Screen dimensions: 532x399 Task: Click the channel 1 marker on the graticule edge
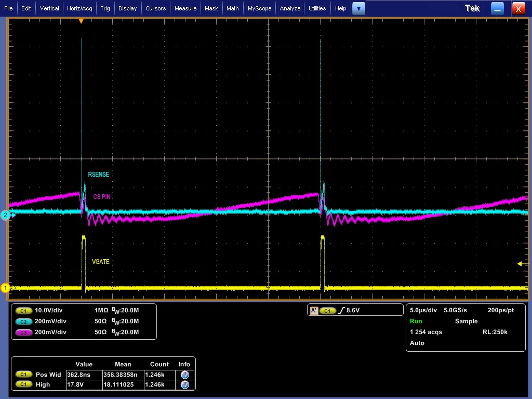click(6, 288)
